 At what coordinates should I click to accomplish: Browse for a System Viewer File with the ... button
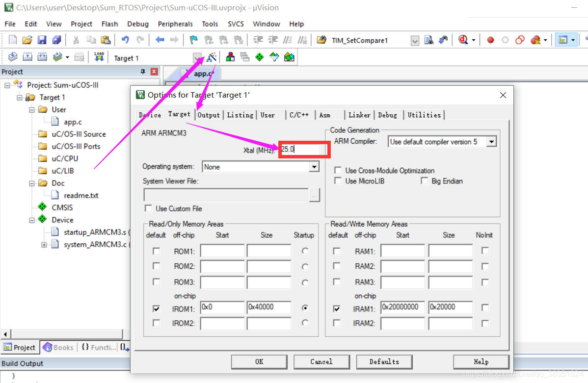pos(314,195)
